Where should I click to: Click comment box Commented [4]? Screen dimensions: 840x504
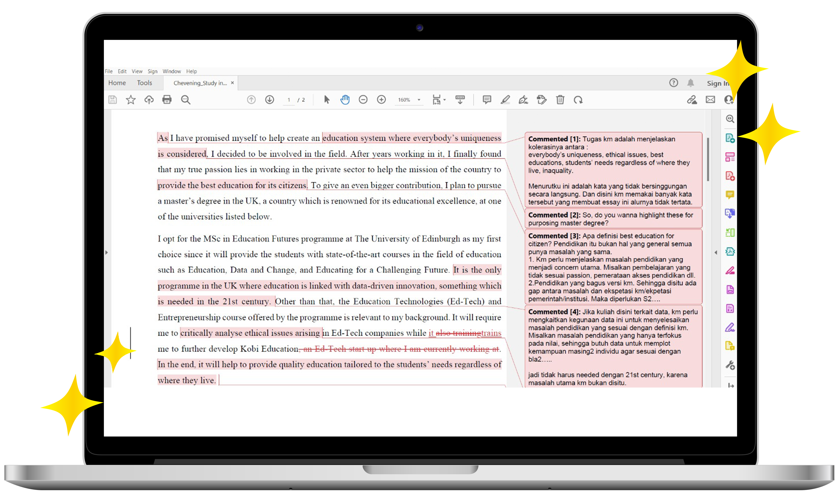click(x=613, y=346)
